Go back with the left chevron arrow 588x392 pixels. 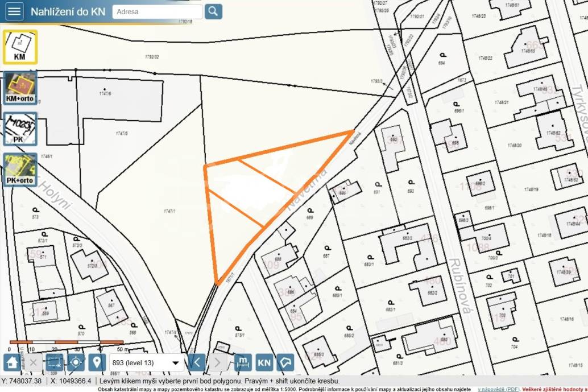click(197, 362)
